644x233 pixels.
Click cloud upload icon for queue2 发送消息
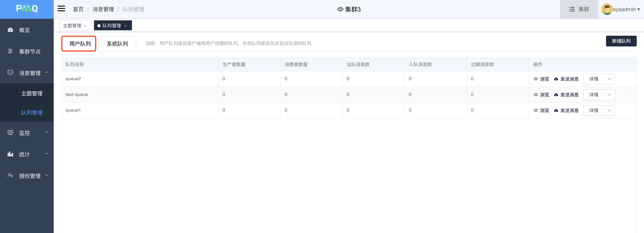click(x=556, y=79)
